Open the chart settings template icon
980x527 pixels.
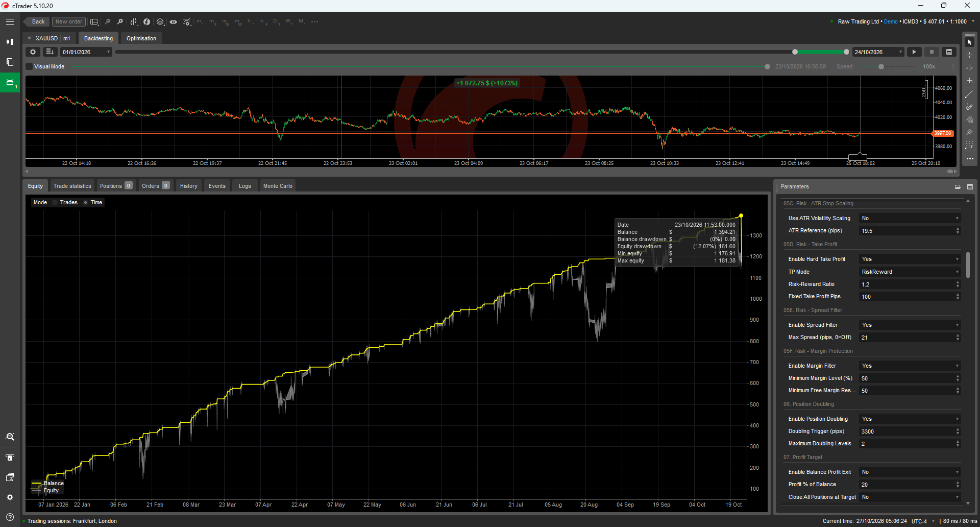coord(186,22)
